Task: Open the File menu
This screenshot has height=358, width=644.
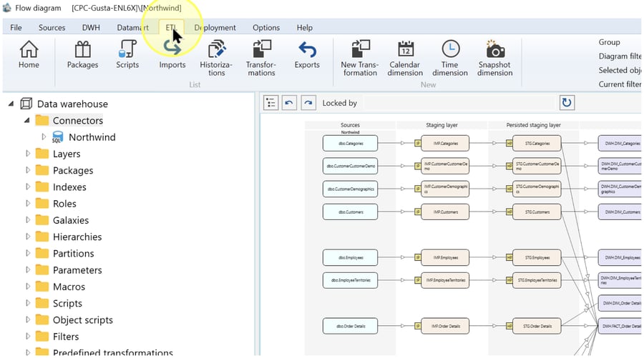Action: (x=16, y=27)
